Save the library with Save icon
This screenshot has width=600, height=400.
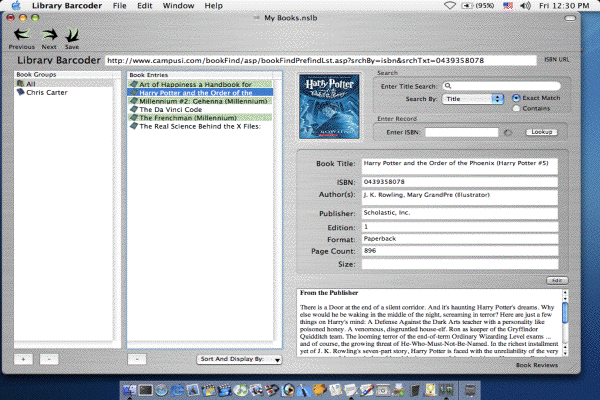pyautogui.click(x=72, y=35)
